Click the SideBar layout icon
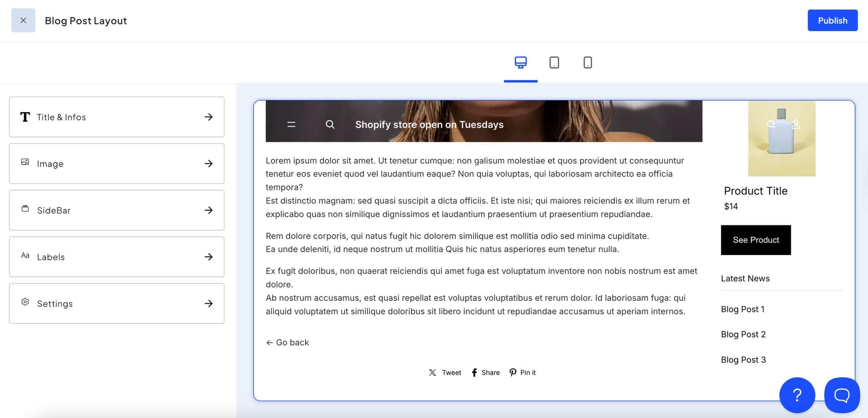The width and height of the screenshot is (868, 418). [x=25, y=209]
